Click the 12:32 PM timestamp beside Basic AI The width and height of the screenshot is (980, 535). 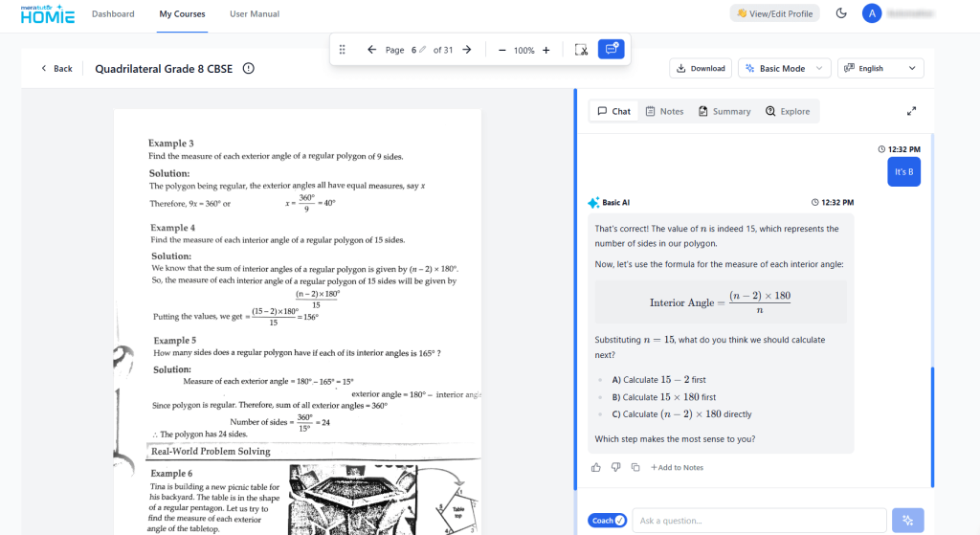[x=833, y=203]
